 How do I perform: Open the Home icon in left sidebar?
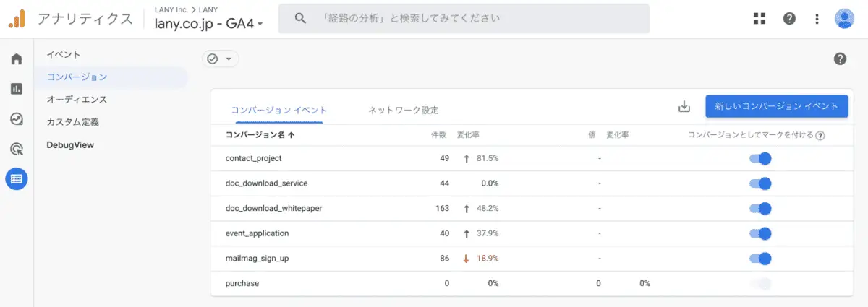tap(16, 59)
